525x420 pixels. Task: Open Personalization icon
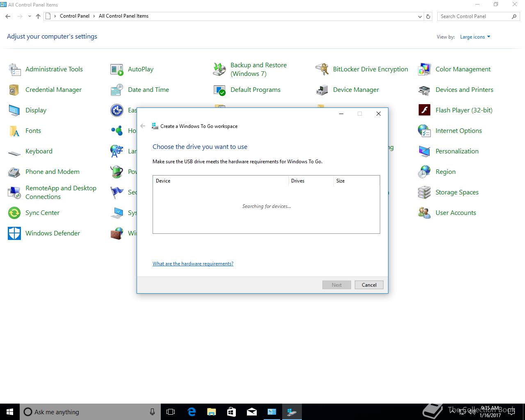425,151
